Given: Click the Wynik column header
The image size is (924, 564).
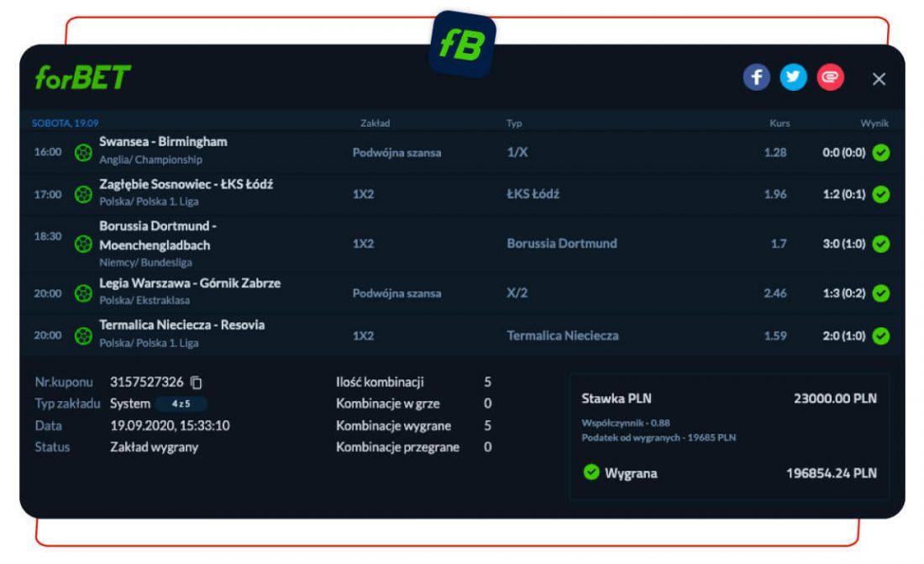Looking at the screenshot, I should point(874,124).
